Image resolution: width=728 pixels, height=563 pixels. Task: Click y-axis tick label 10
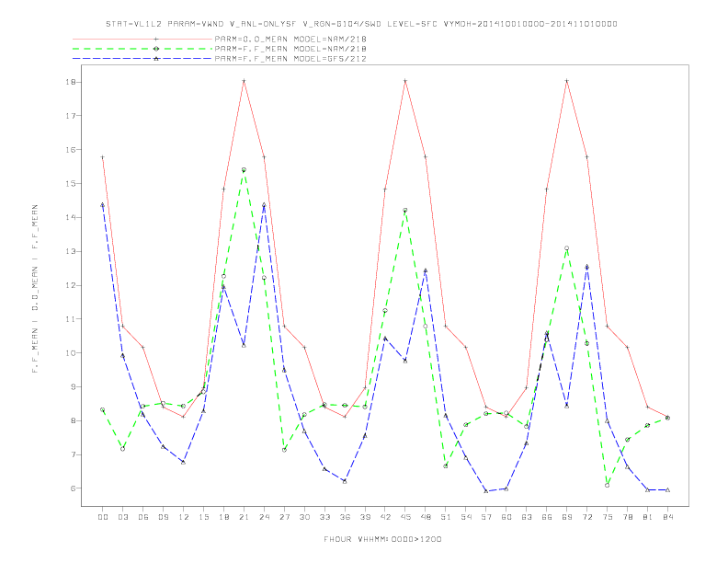pyautogui.click(x=70, y=353)
